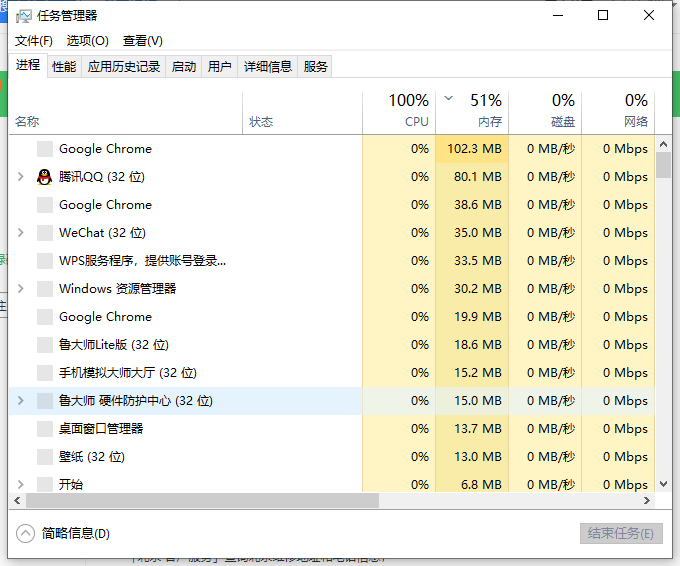Expand the WeChat process group
This screenshot has height=566, width=680.
21,233
